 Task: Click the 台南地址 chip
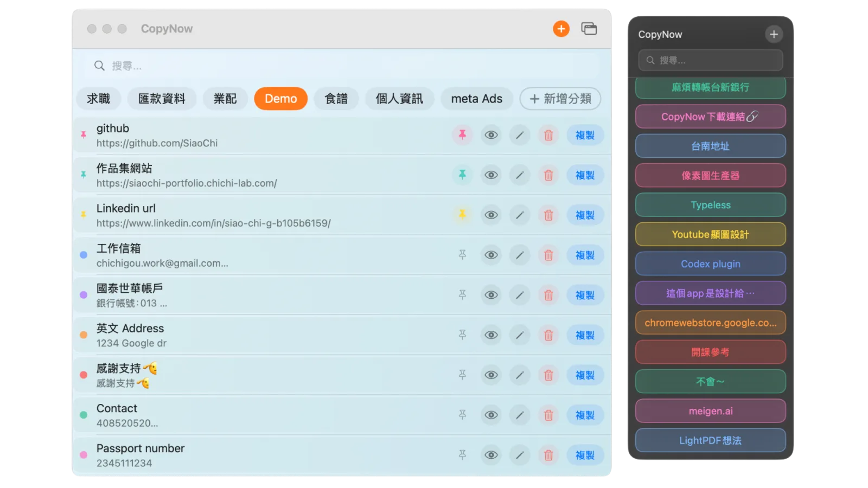click(711, 146)
